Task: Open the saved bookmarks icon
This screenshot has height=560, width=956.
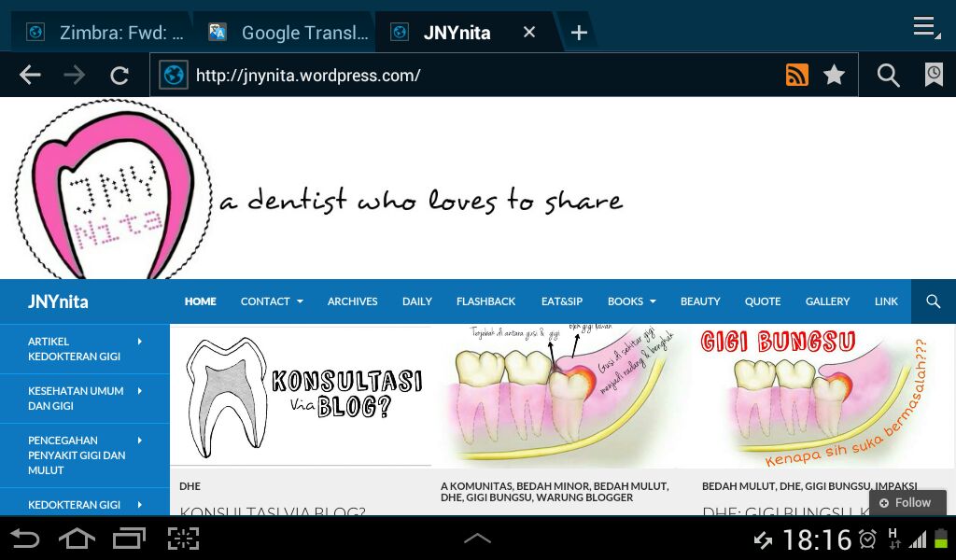Action: (933, 76)
